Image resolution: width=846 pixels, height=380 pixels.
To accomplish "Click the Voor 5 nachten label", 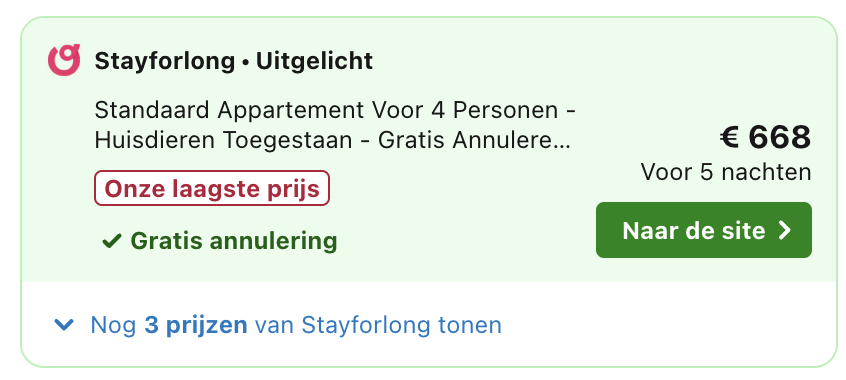I will [x=726, y=172].
